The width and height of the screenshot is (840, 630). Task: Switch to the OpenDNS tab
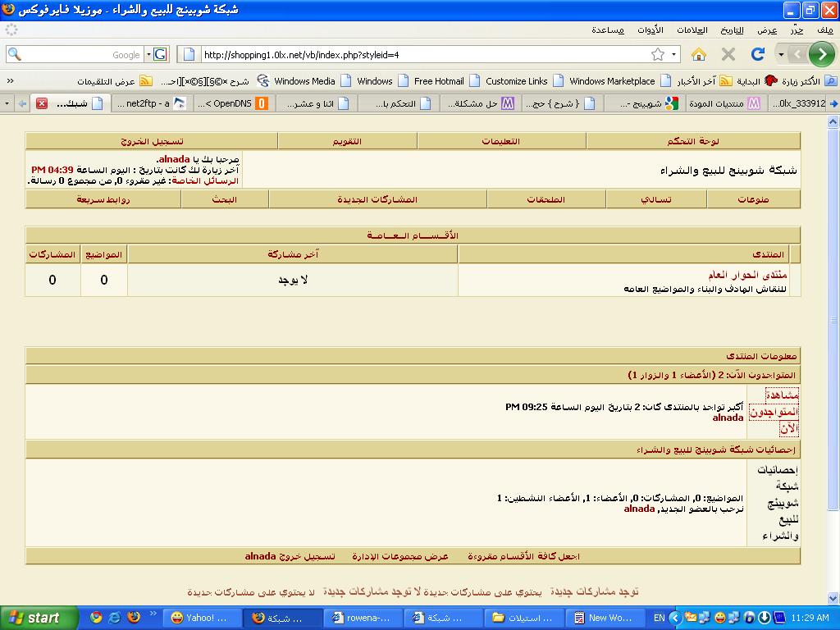232,103
